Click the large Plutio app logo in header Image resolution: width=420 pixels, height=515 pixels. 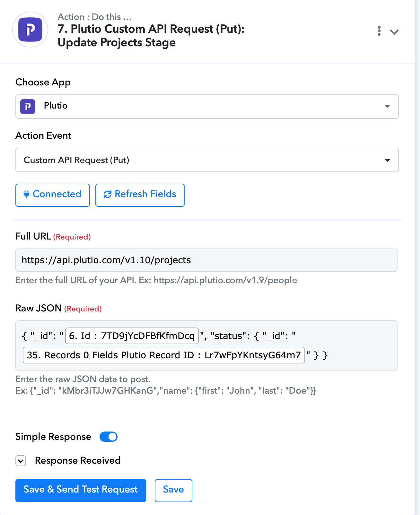click(30, 30)
